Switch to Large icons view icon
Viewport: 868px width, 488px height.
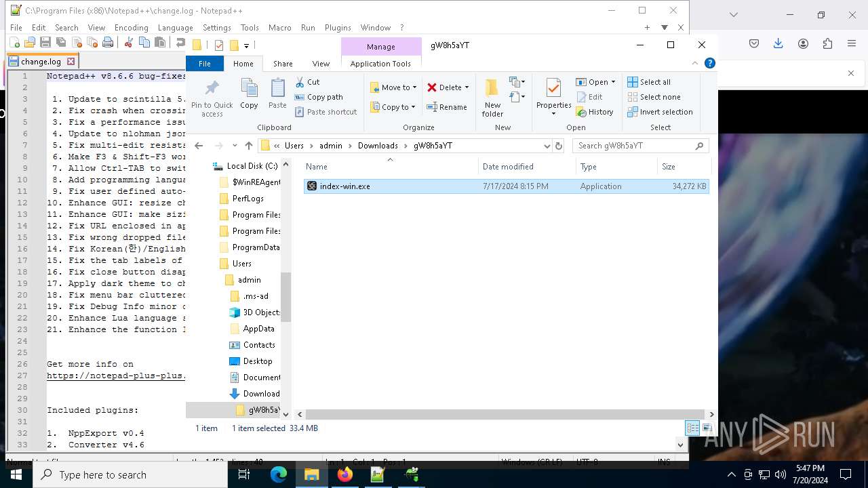(x=707, y=428)
